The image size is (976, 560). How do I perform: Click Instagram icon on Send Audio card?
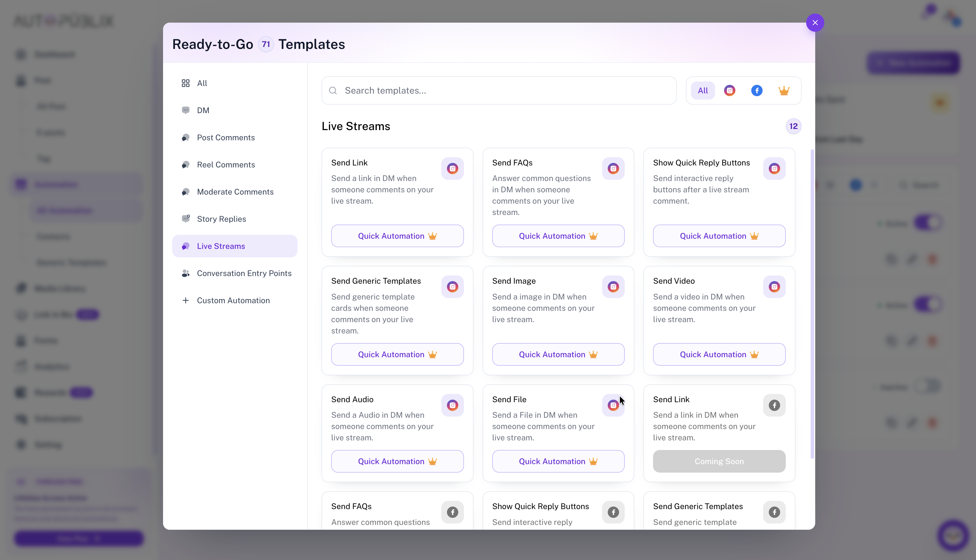452,405
